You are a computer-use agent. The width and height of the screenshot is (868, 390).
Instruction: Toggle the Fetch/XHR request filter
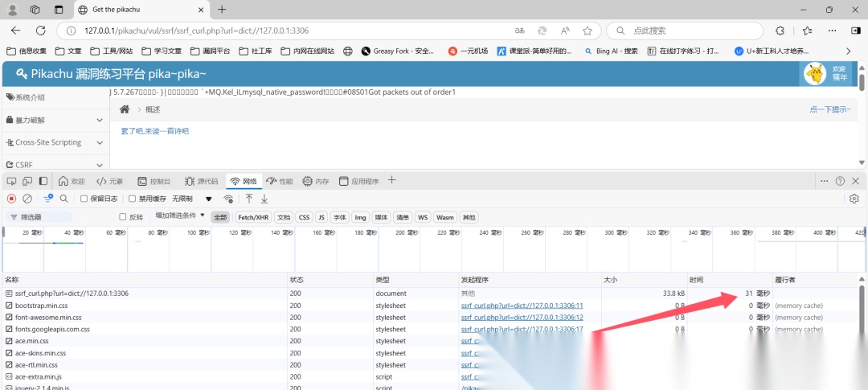click(x=253, y=217)
